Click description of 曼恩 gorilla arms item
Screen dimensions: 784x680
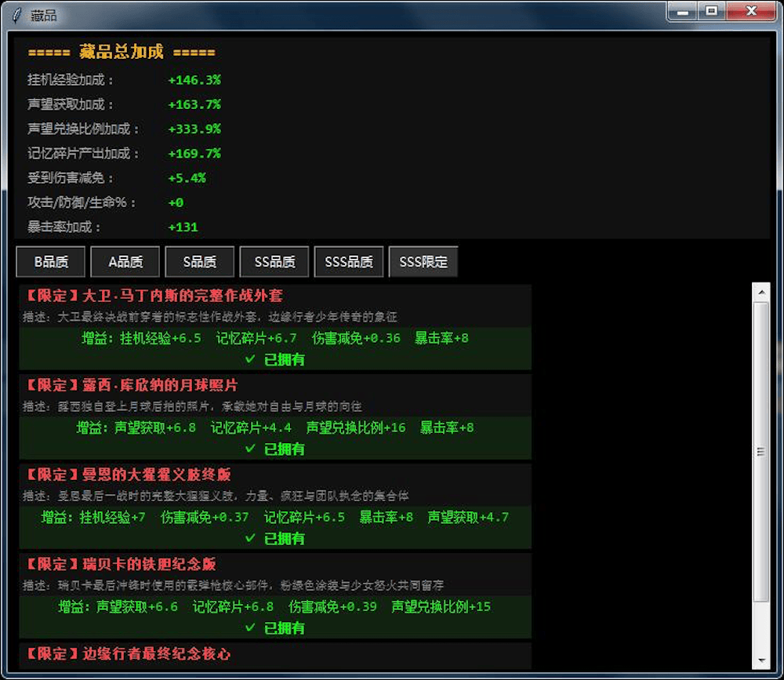pos(216,496)
